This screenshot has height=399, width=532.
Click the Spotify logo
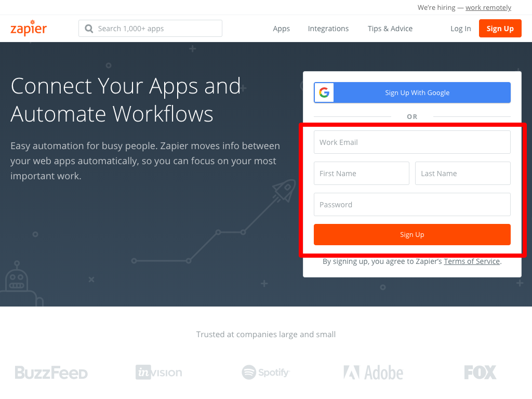pyautogui.click(x=265, y=372)
